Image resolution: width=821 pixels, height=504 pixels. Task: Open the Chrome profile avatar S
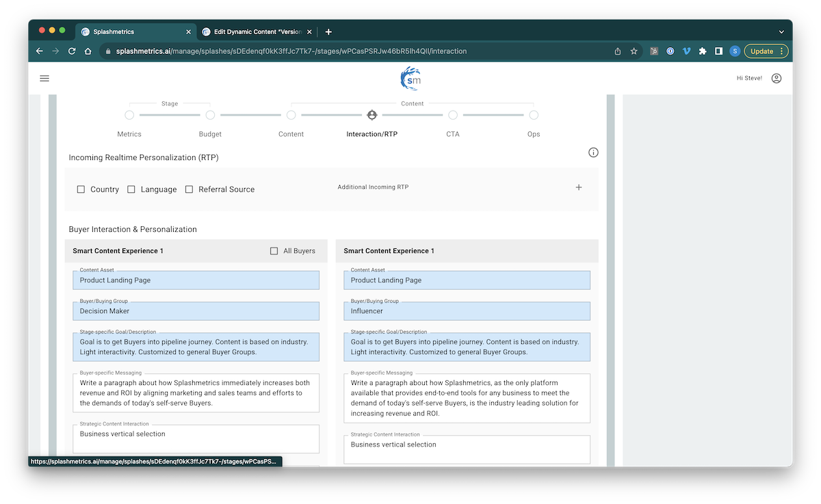735,51
